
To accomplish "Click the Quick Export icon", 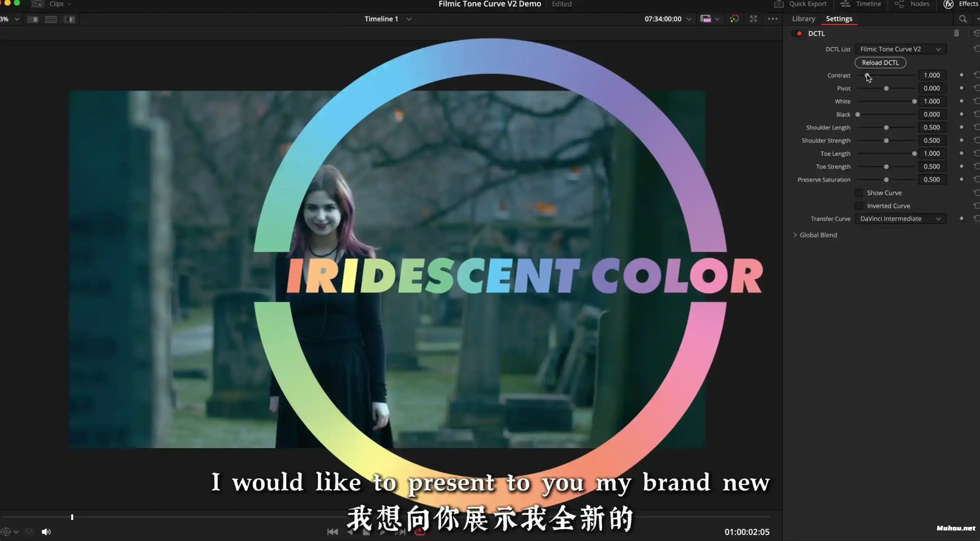I will point(779,4).
